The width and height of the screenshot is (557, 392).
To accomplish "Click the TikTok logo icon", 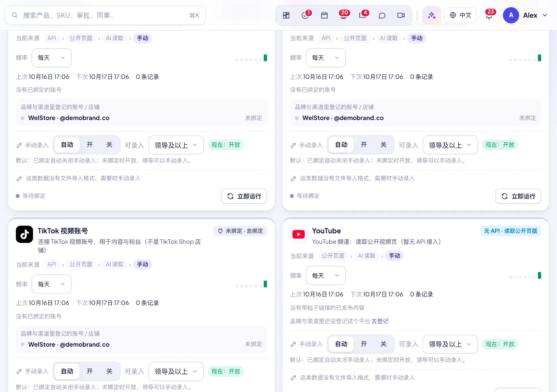I will point(24,234).
